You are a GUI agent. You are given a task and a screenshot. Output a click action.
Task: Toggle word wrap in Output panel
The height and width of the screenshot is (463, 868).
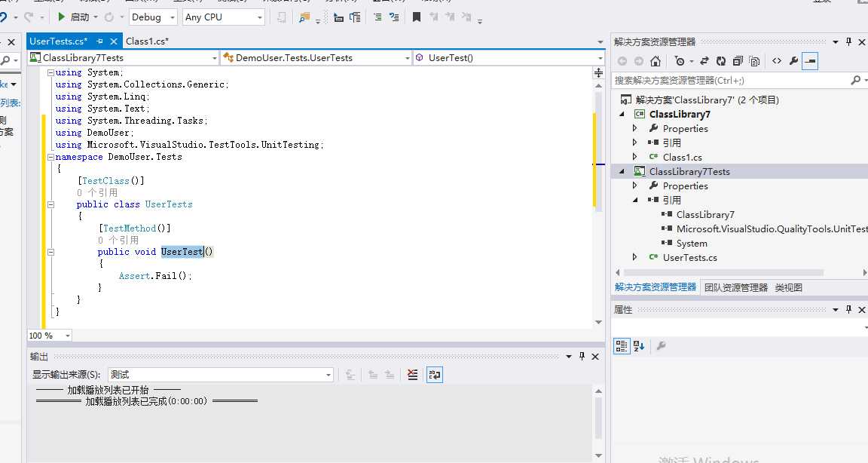(x=435, y=375)
